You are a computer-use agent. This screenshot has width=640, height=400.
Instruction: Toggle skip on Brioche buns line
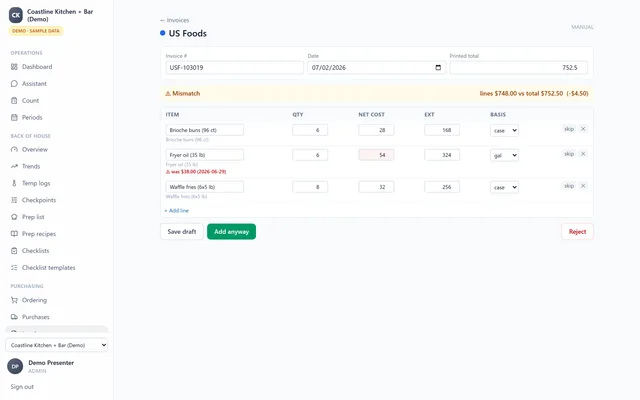pyautogui.click(x=569, y=129)
